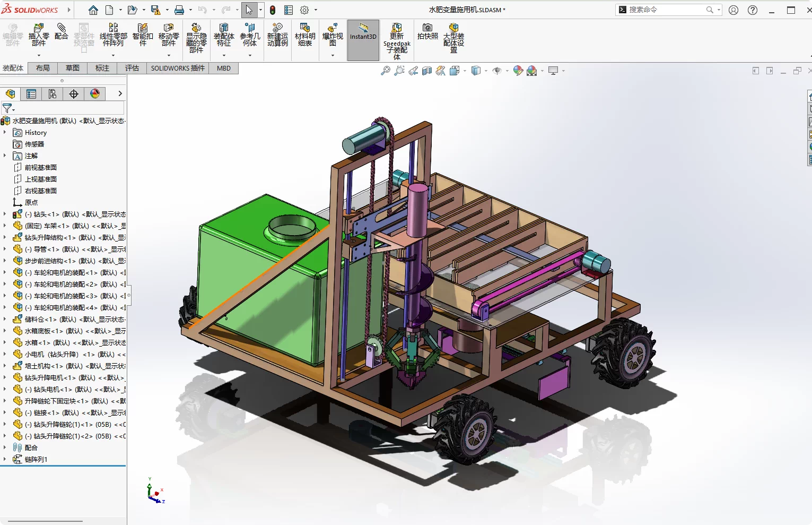This screenshot has height=525, width=812.
Task: Click the feature tree filter field
Action: tap(63, 108)
